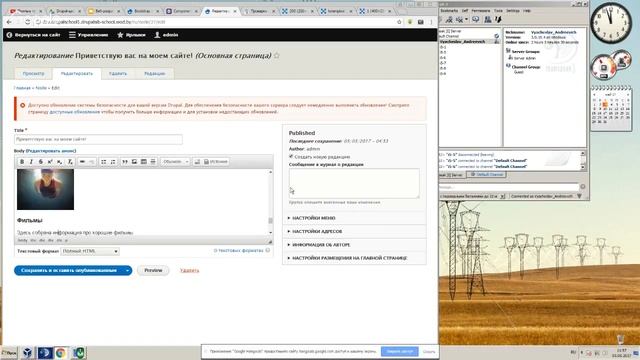Click Back to site in the admin toolbar
Screen dimensions: 640x360
33,35
